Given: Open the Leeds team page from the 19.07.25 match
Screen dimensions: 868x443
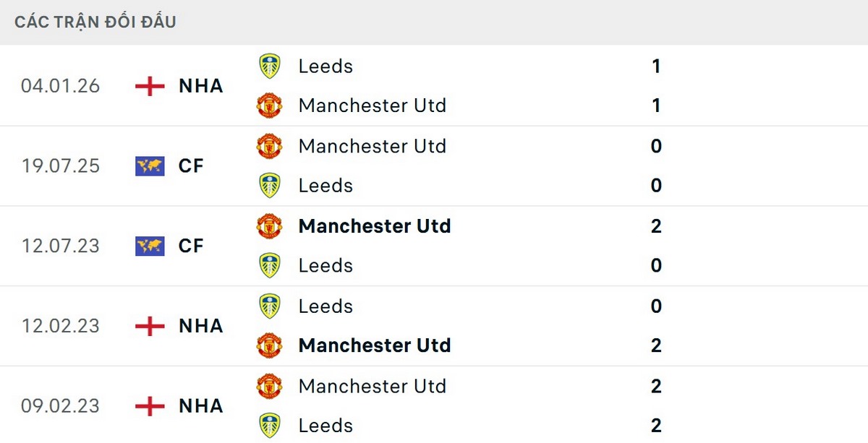Looking at the screenshot, I should point(325,185).
